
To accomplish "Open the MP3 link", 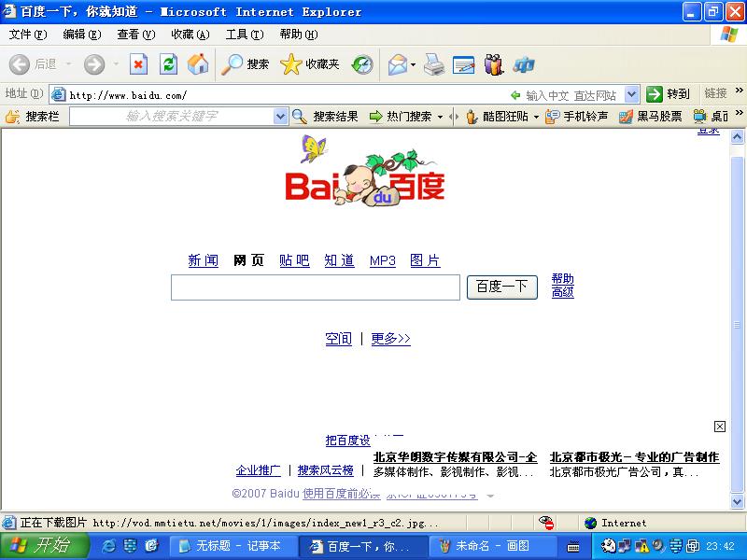I will tap(383, 261).
